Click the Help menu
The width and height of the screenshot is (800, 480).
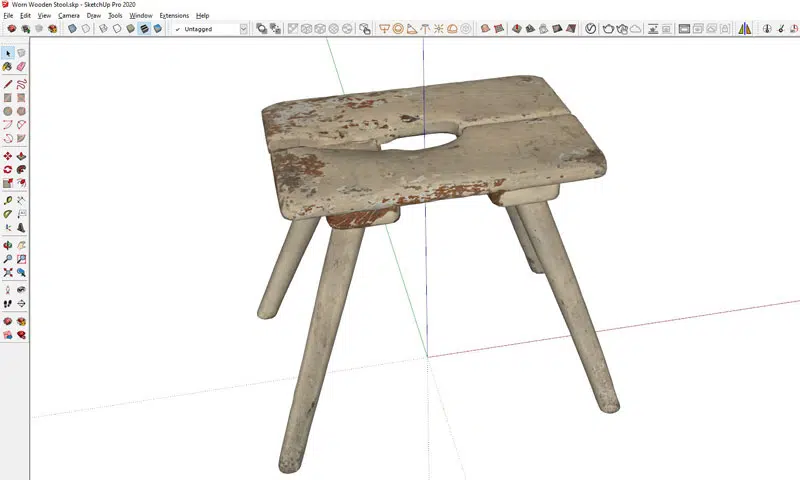[203, 16]
